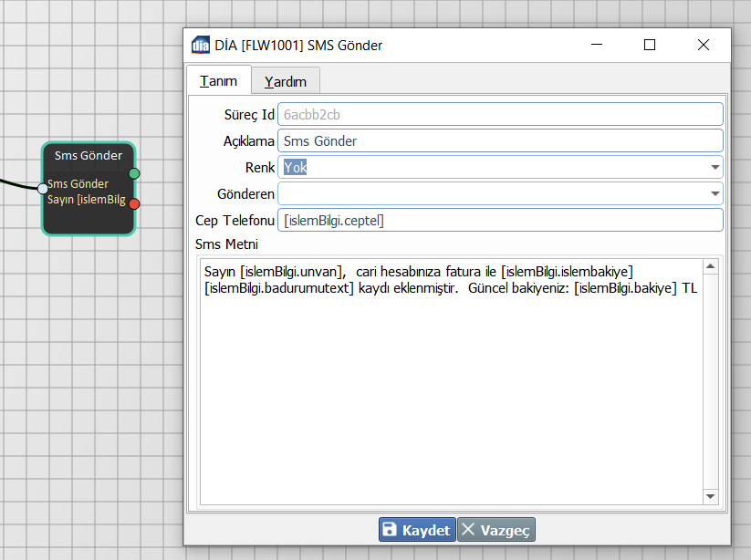Minimize the SMS Gönder dialog
751x560 pixels.
pyautogui.click(x=596, y=45)
